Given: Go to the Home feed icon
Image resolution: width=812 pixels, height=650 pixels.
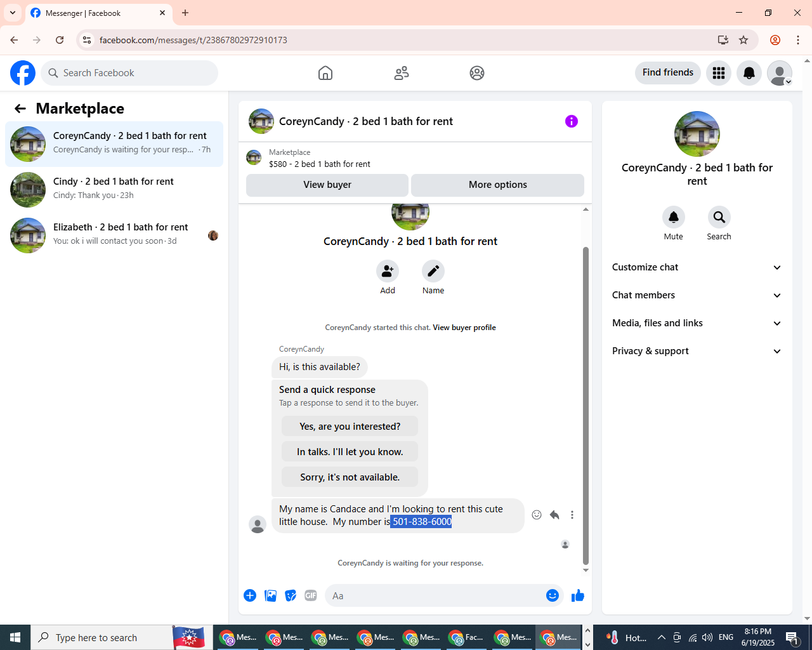Looking at the screenshot, I should (325, 73).
